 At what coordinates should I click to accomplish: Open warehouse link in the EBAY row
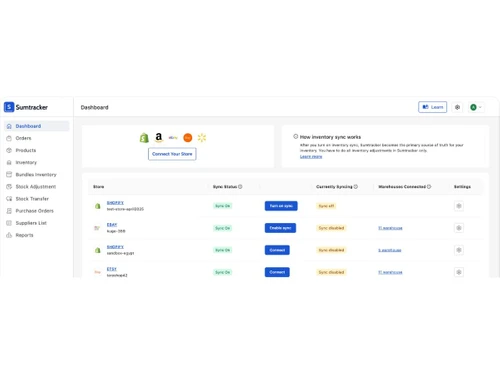tap(390, 228)
